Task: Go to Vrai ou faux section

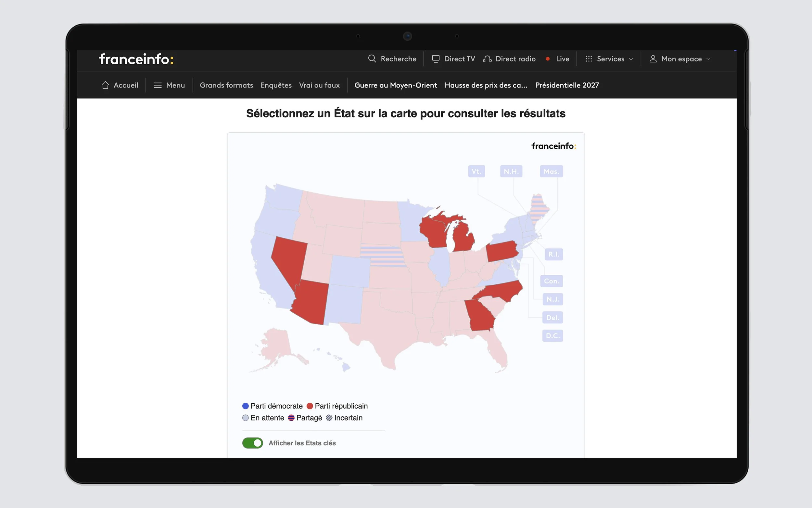Action: pyautogui.click(x=319, y=85)
